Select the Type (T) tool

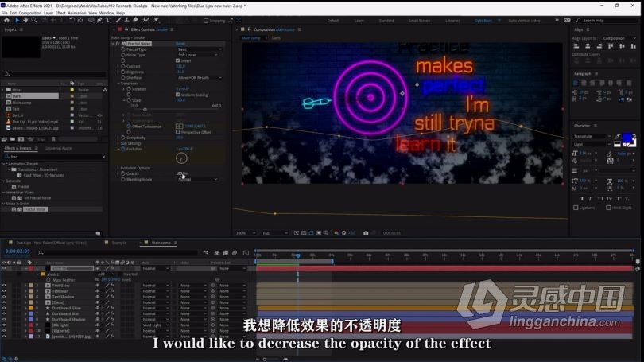tap(107, 20)
